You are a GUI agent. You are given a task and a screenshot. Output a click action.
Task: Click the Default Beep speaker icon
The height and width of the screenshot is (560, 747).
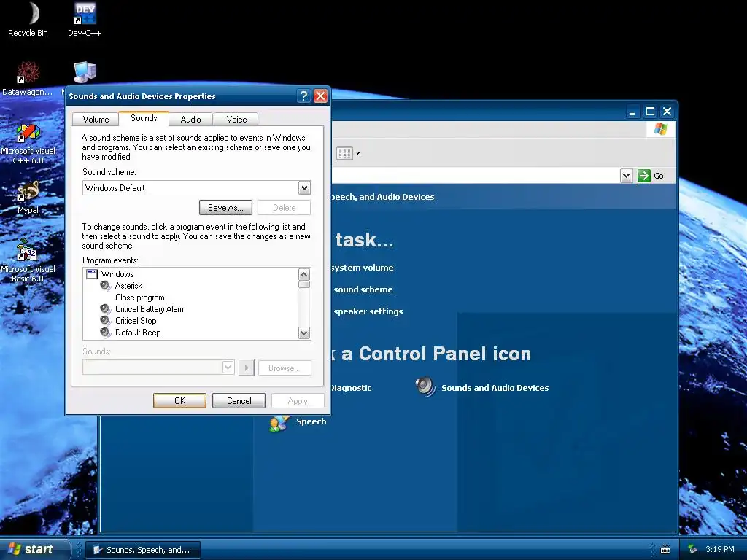click(105, 332)
